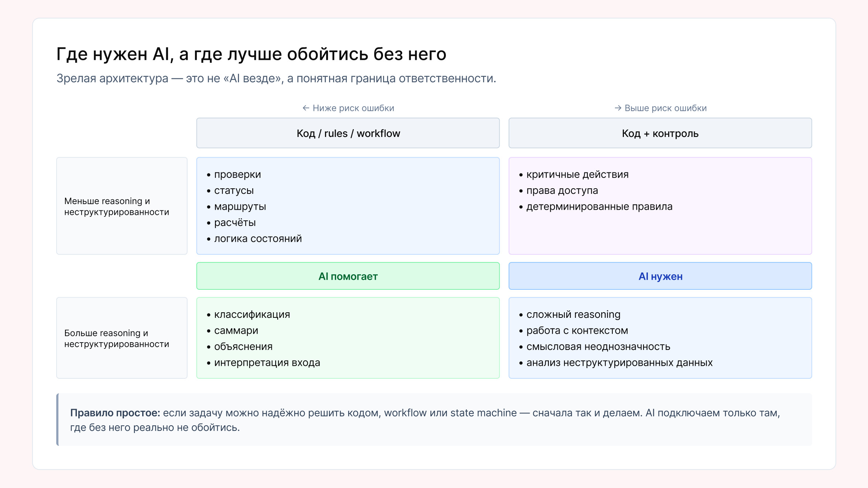The width and height of the screenshot is (868, 488).
Task: Click the 'логика состояний' bullet item
Action: click(x=258, y=238)
